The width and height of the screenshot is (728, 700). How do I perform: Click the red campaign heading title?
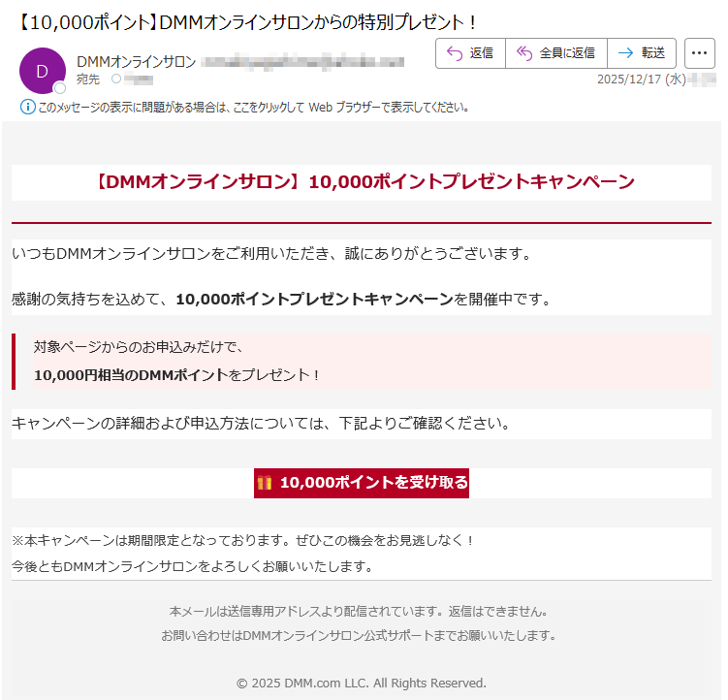[x=362, y=182]
